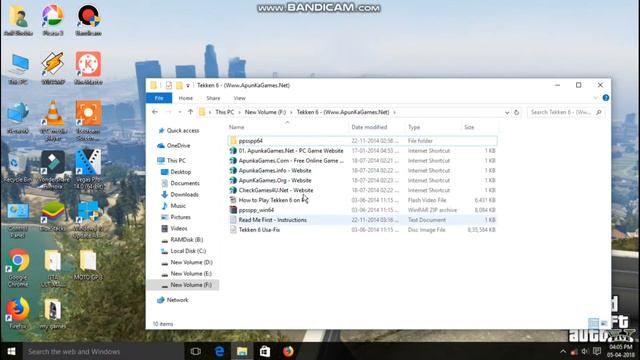Switch to large icons view layout

click(x=604, y=324)
